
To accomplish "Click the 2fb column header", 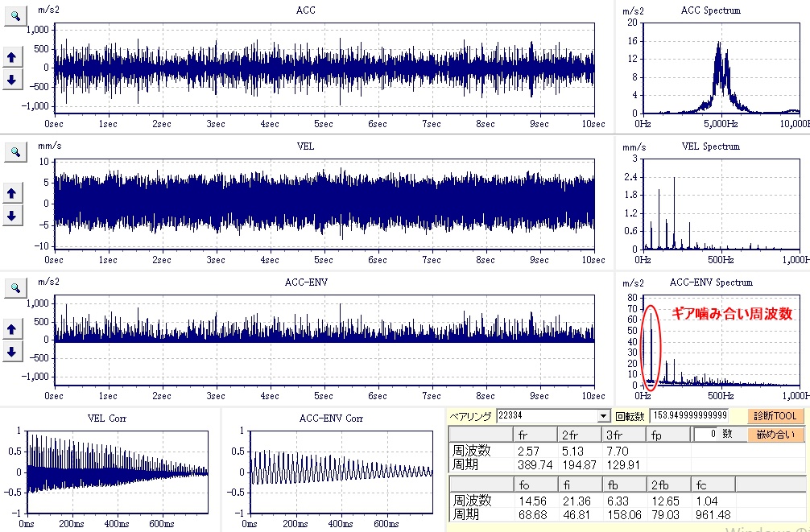I will 668,485.
